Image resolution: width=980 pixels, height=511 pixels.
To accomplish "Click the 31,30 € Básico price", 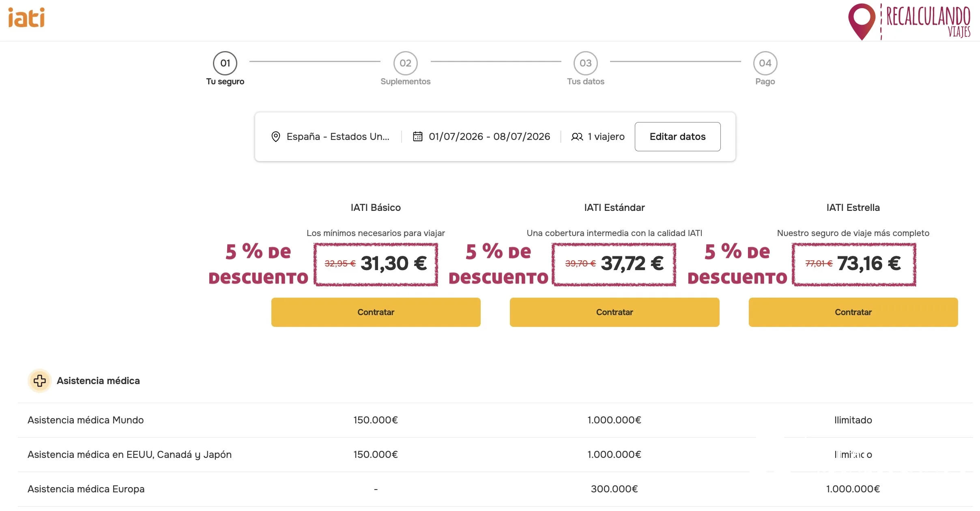I will point(394,264).
